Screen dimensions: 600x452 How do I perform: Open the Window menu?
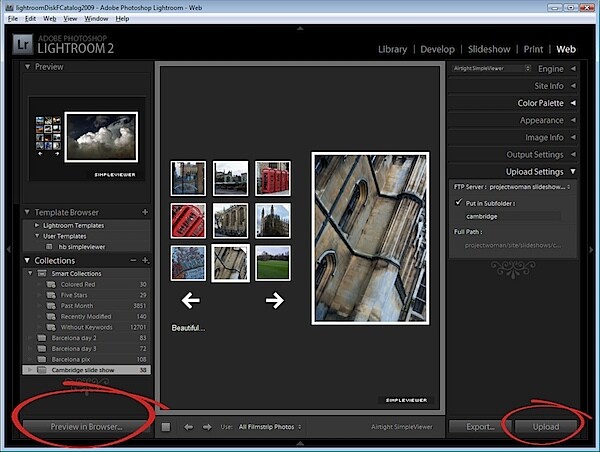coord(96,19)
